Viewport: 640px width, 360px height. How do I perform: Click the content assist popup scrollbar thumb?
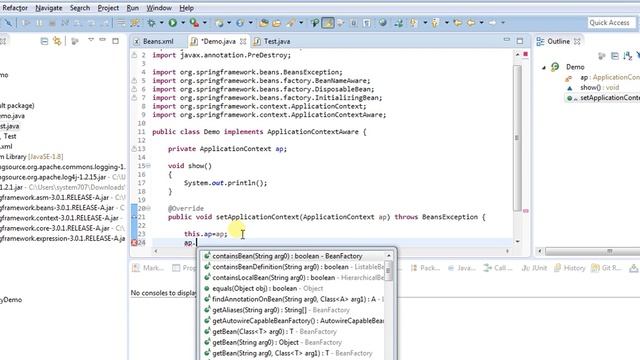click(x=388, y=271)
